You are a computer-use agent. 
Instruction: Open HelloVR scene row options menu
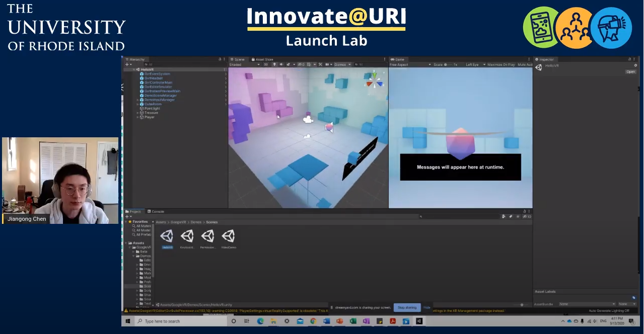[225, 69]
